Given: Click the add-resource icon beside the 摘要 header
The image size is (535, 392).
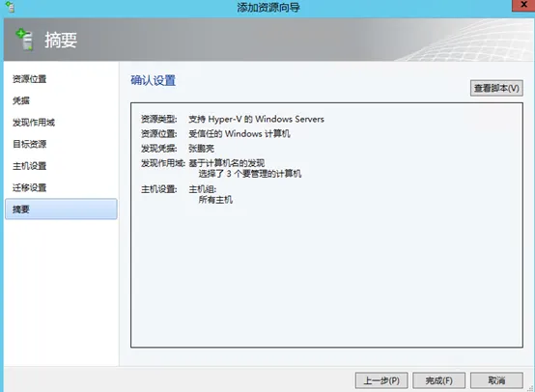Looking at the screenshot, I should pyautogui.click(x=24, y=40).
